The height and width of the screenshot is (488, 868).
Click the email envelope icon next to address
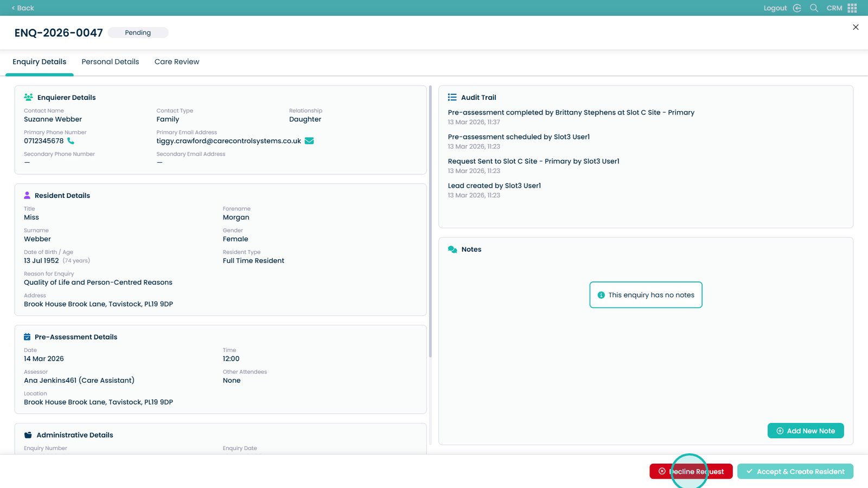(309, 141)
